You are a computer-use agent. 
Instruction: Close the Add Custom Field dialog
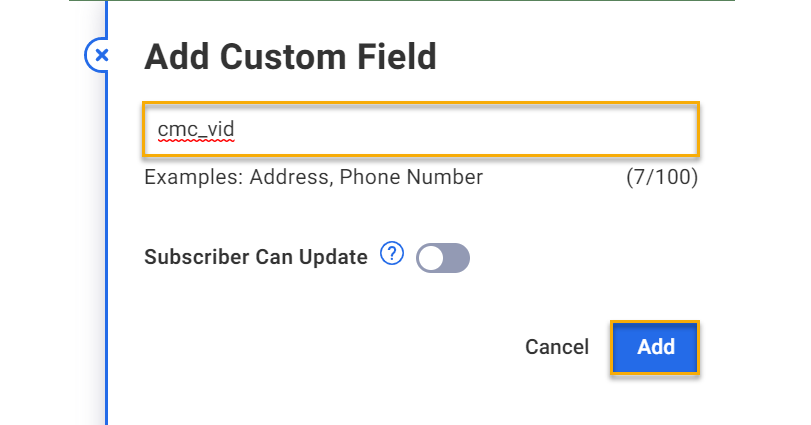[x=99, y=56]
